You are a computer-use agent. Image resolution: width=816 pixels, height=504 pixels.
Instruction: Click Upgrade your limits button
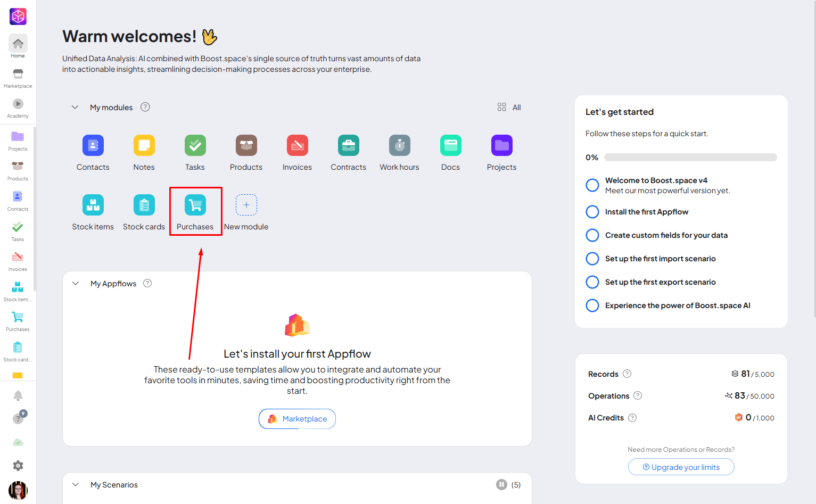[x=681, y=467]
